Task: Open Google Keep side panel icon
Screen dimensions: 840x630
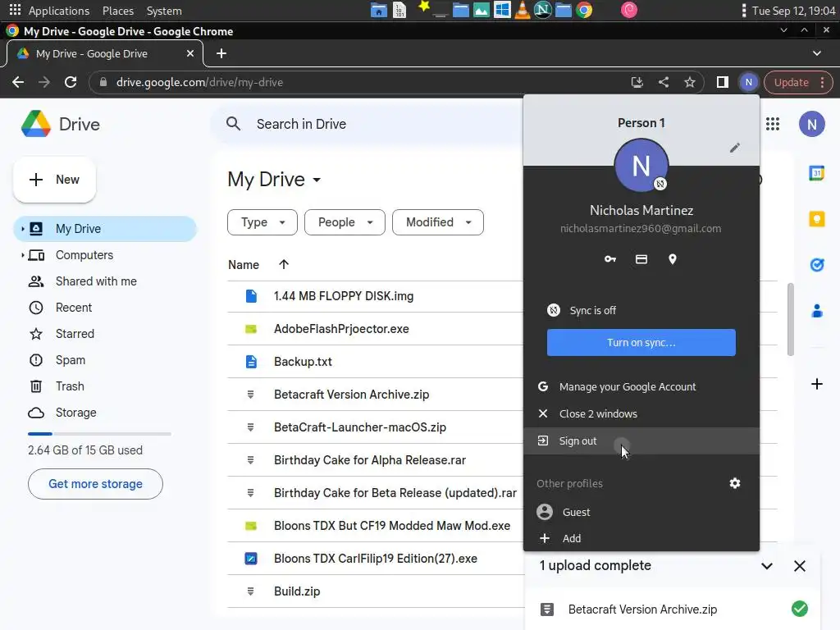Action: tap(816, 219)
